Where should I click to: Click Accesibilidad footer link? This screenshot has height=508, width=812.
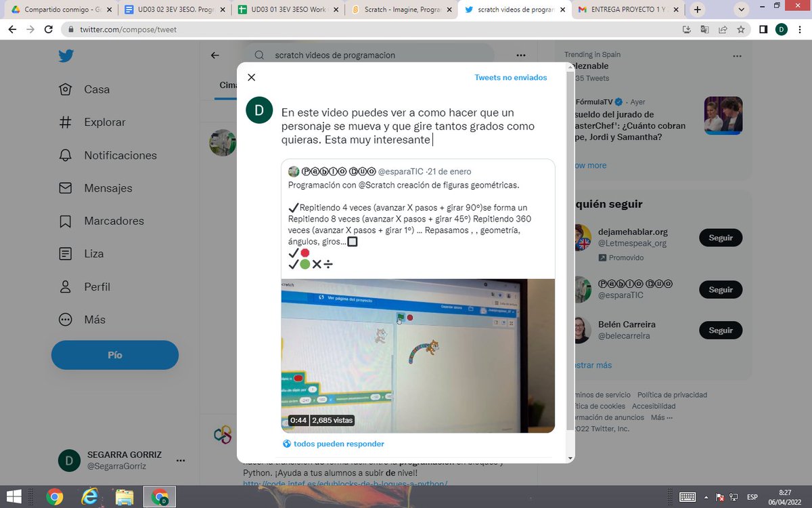click(x=654, y=406)
